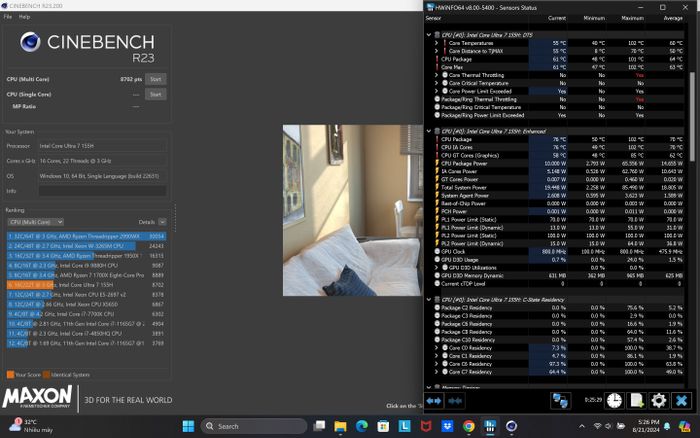Open Microsoft Store from the taskbar
This screenshot has height=438, width=700.
coord(383,426)
